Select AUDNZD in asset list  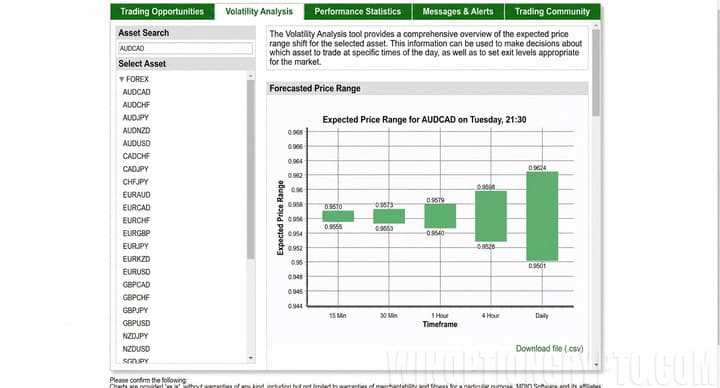[136, 131]
